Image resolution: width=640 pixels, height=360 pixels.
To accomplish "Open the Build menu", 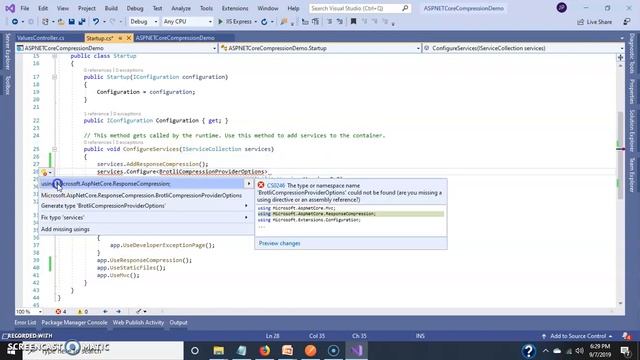I will pyautogui.click(x=111, y=8).
